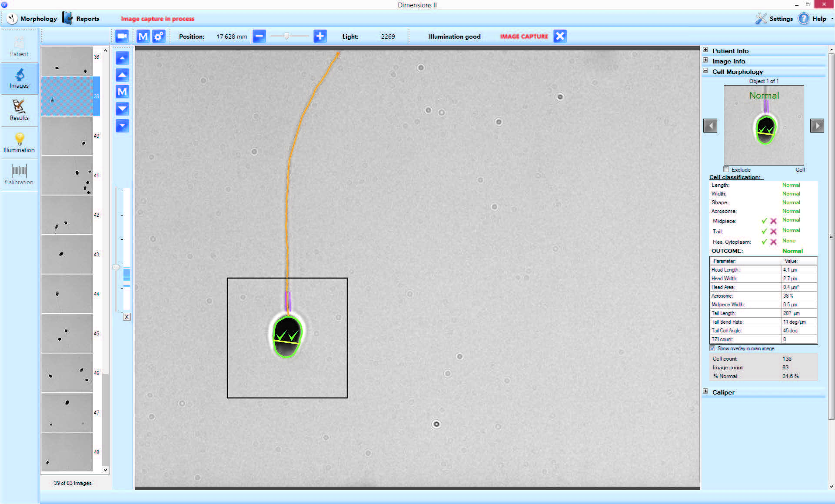This screenshot has height=504, width=835.
Task: Expand the Patient Info section
Action: 705,50
